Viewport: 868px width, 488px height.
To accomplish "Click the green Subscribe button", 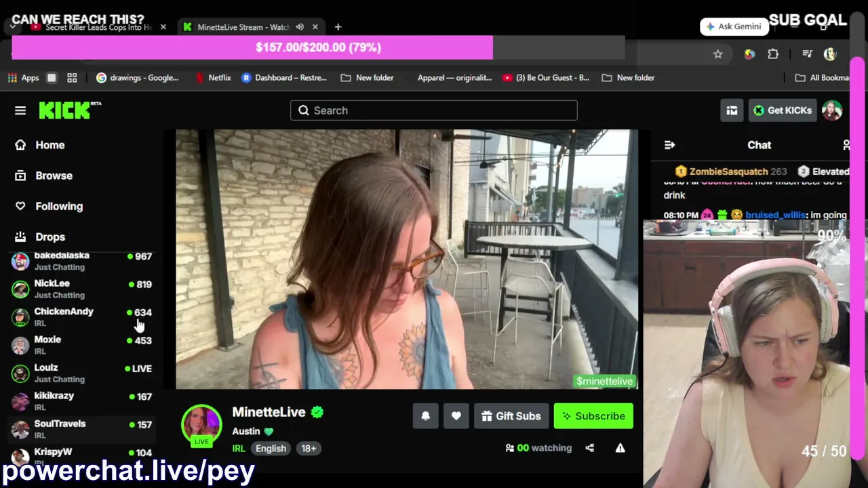I will click(593, 416).
